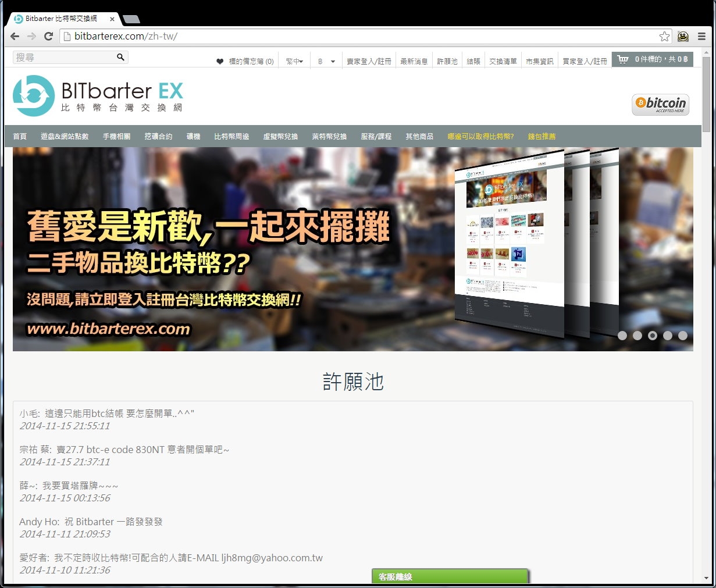Open the 礦機 category
This screenshot has height=588, width=716.
[193, 136]
